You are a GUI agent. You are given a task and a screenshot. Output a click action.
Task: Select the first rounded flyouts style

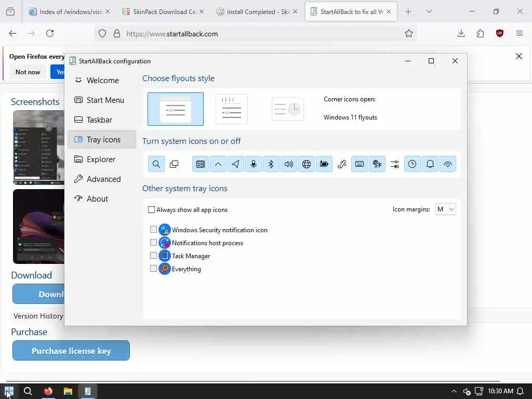(176, 109)
